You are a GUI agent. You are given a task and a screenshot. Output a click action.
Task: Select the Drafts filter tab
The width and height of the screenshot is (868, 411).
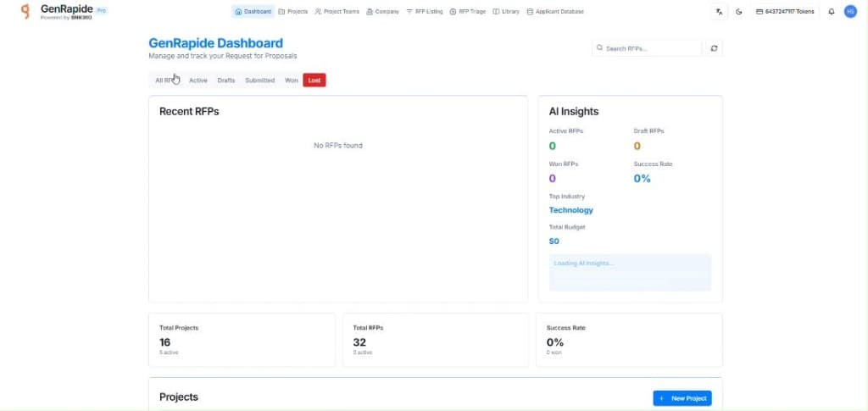tap(225, 81)
